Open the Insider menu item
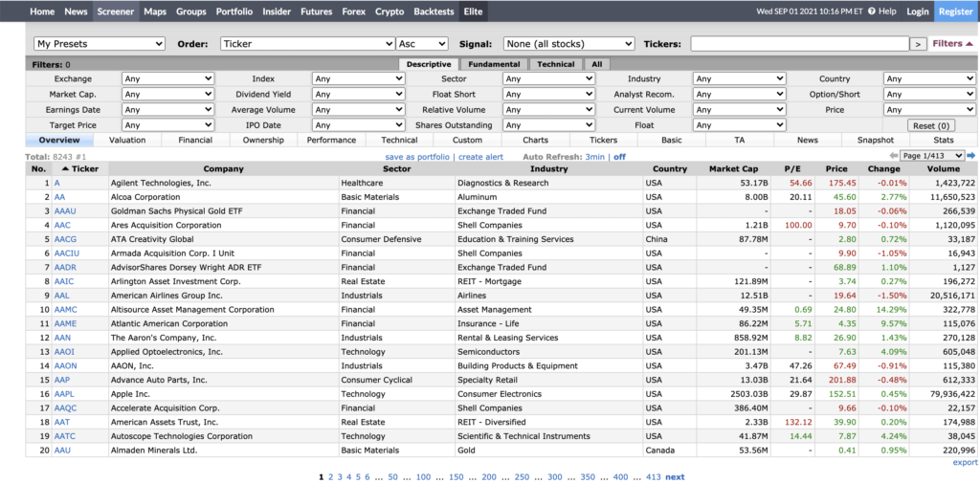 pyautogui.click(x=277, y=11)
